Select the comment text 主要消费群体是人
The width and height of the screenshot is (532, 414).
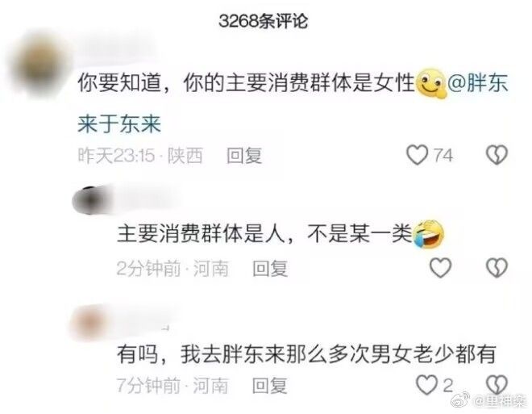click(201, 234)
